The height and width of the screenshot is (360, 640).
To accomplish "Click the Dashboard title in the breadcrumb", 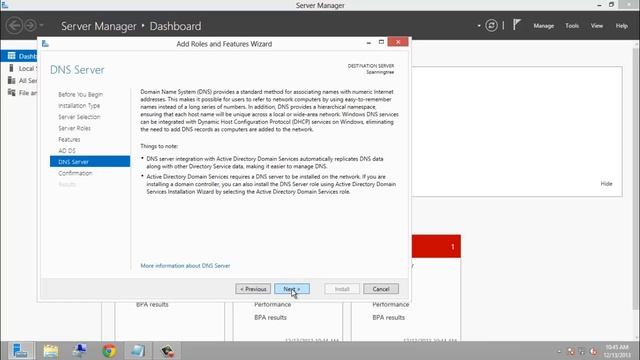I will 175,26.
